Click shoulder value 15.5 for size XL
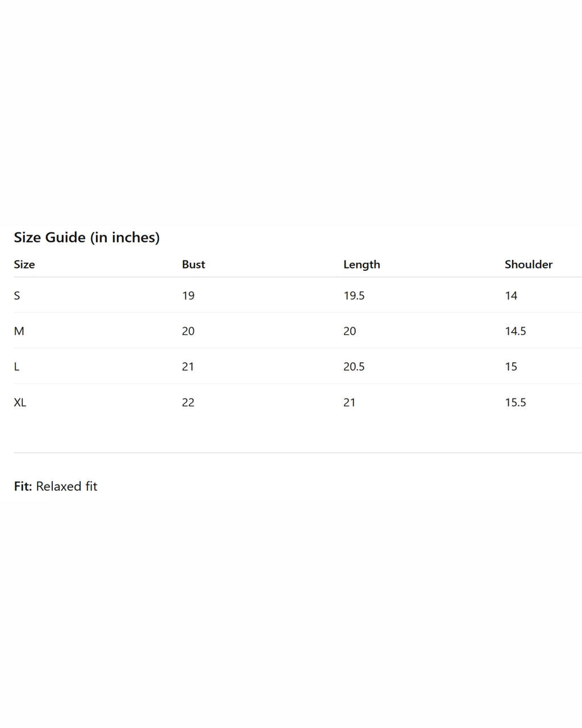Screen dimensions: 582x728 [x=516, y=402]
